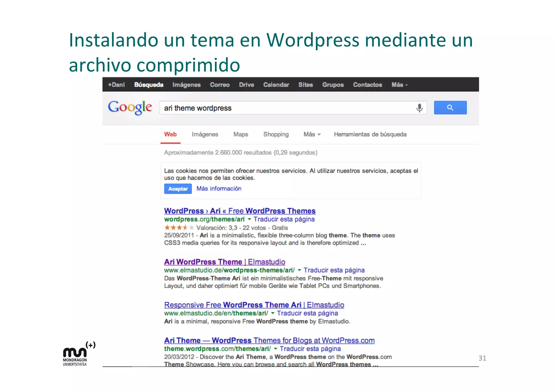Open Contactos in the top bar
Image resolution: width=555 pixels, height=392 pixels.
click(x=367, y=85)
